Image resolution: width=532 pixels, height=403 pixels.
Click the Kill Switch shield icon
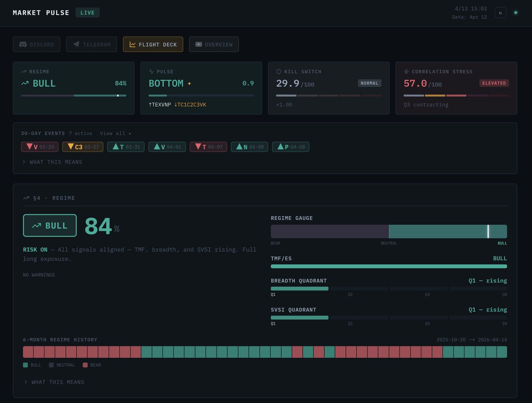tap(279, 72)
